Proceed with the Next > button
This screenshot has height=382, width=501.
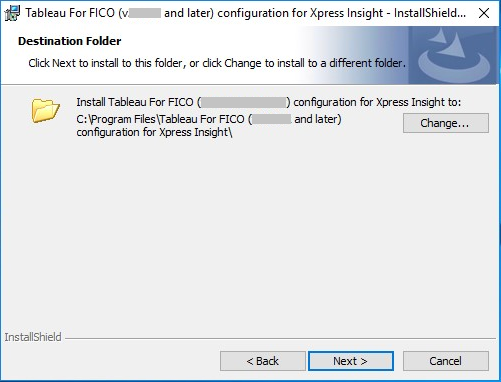point(351,361)
